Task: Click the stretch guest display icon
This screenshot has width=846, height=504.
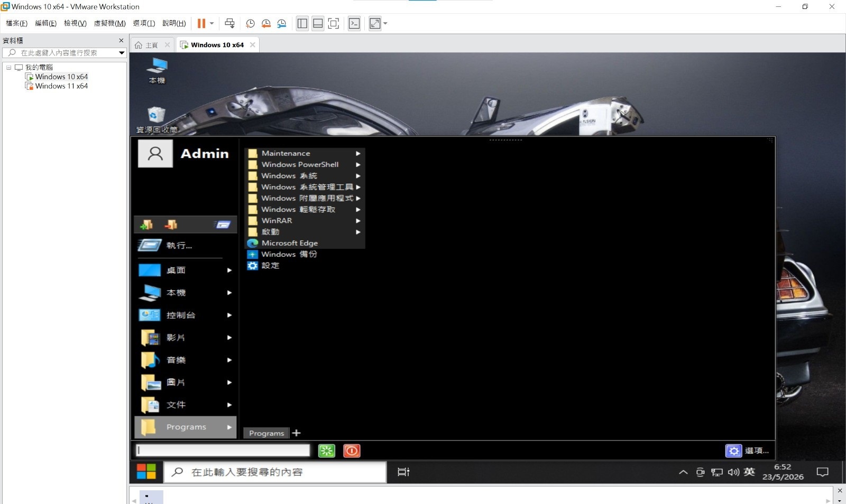Action: [375, 23]
